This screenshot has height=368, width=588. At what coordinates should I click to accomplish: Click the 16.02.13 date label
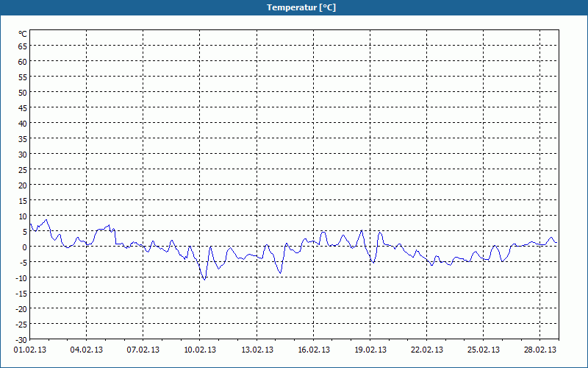tap(314, 350)
